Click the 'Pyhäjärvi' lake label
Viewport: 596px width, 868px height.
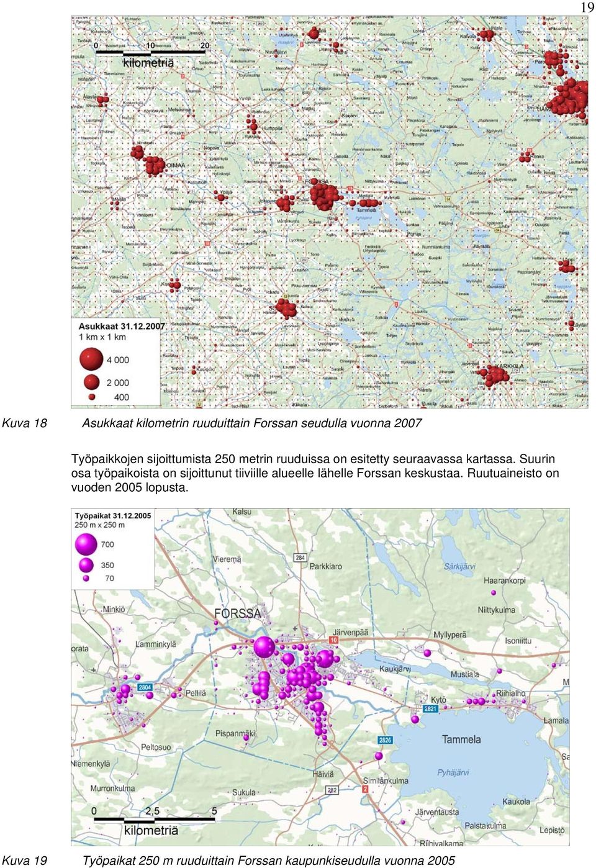[x=453, y=772]
